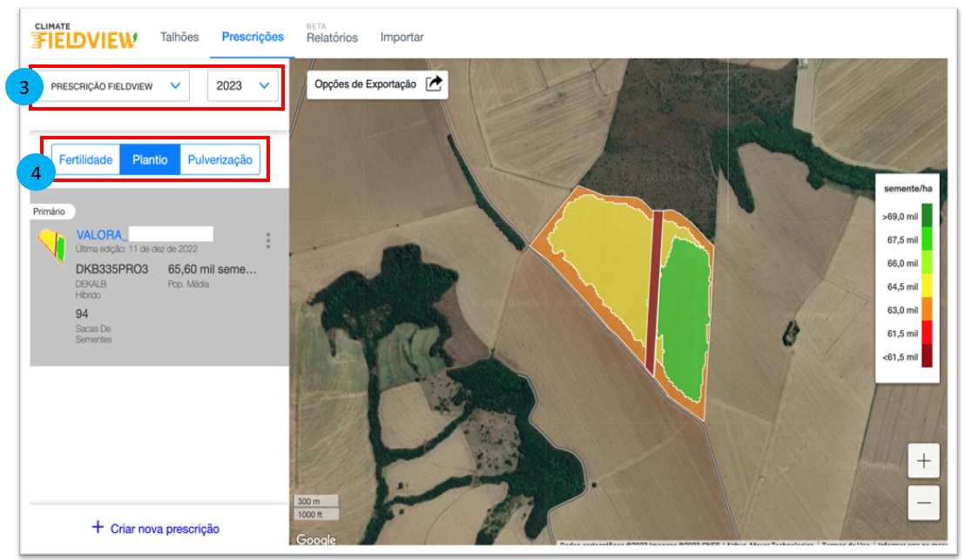Open the 2023 year dropdown

tap(243, 86)
